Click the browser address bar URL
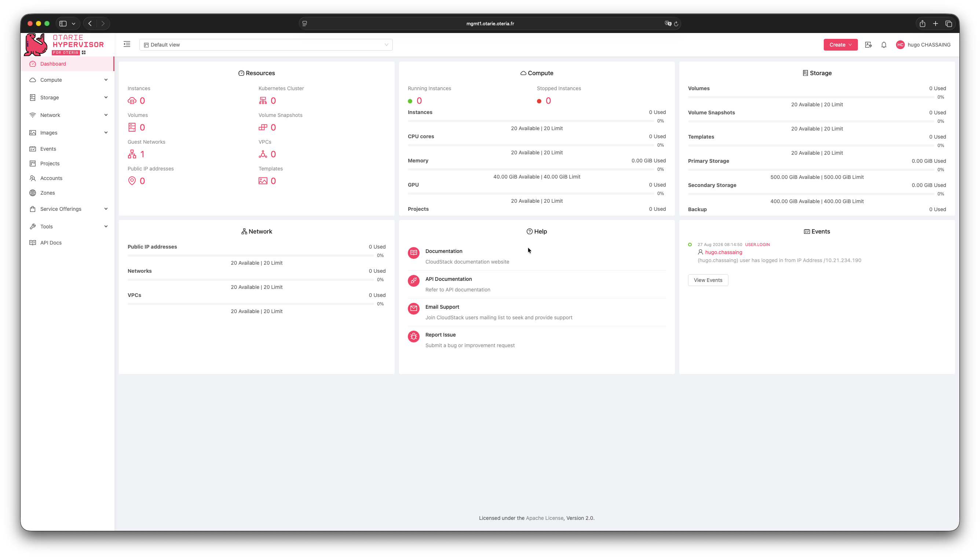 click(490, 24)
